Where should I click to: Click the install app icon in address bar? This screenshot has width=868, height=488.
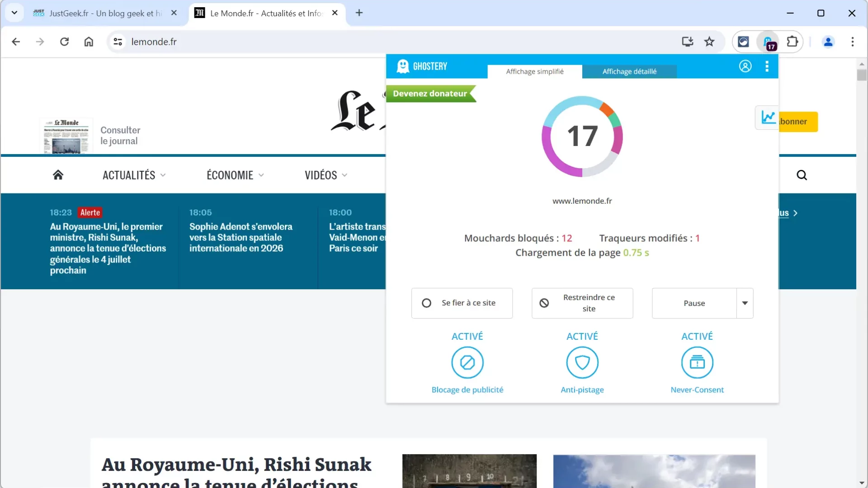pos(688,42)
